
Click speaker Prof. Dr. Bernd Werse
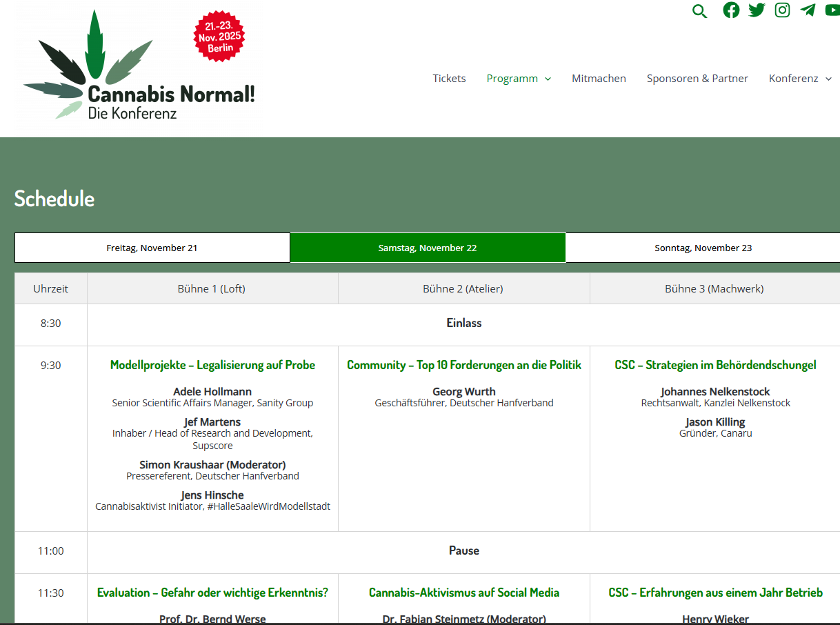[x=212, y=619]
